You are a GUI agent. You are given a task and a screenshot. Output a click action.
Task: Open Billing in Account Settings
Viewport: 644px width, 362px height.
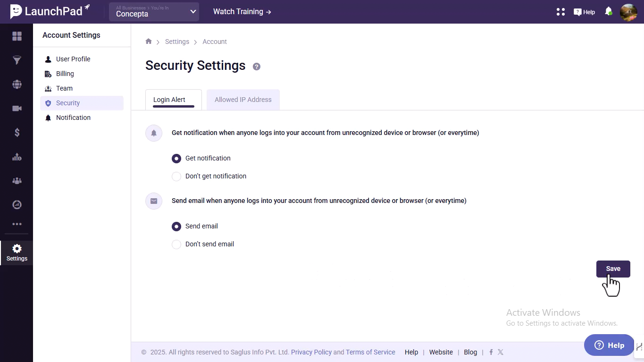[x=82, y=74]
